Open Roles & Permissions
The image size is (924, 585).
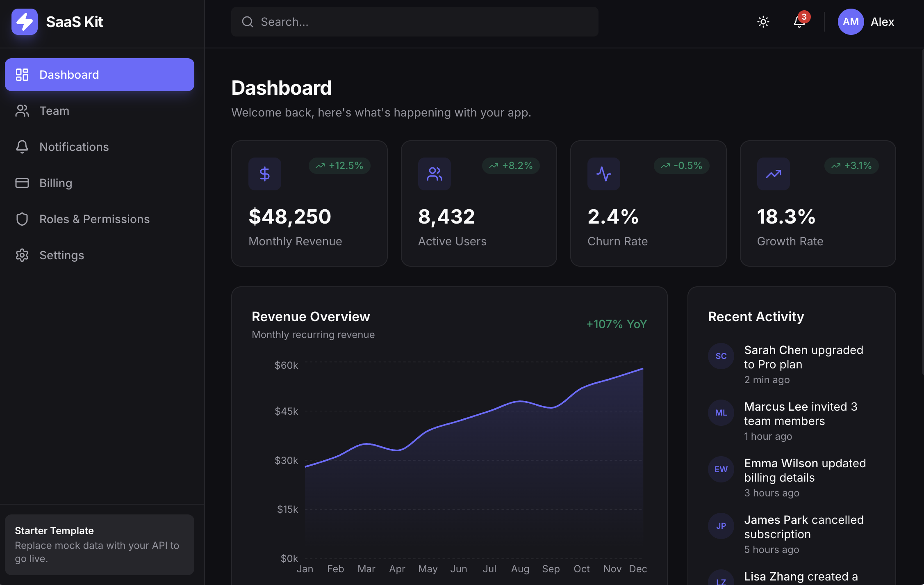pyautogui.click(x=100, y=219)
